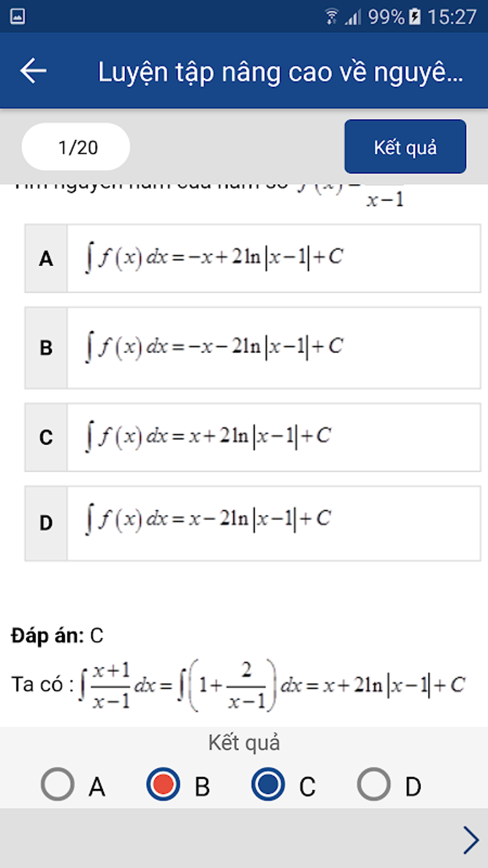Tap the Wi-Fi icon in status bar

pyautogui.click(x=331, y=17)
